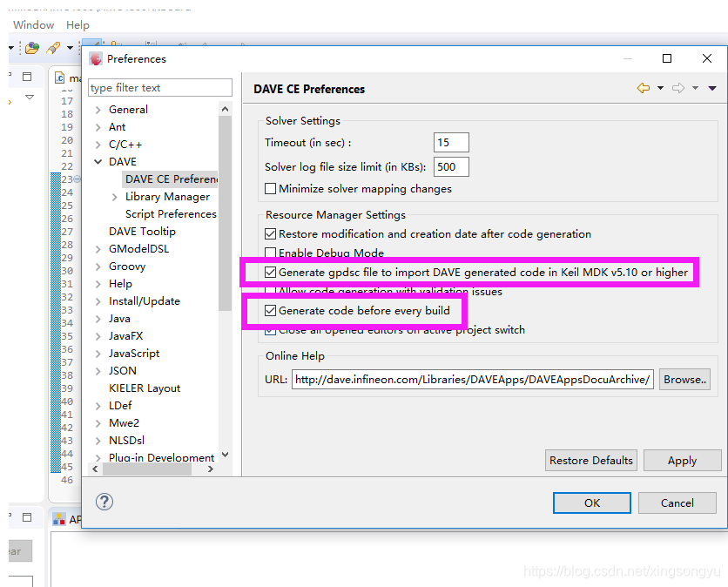This screenshot has width=728, height=587.
Task: Expand the Library Manager node
Action: (115, 197)
